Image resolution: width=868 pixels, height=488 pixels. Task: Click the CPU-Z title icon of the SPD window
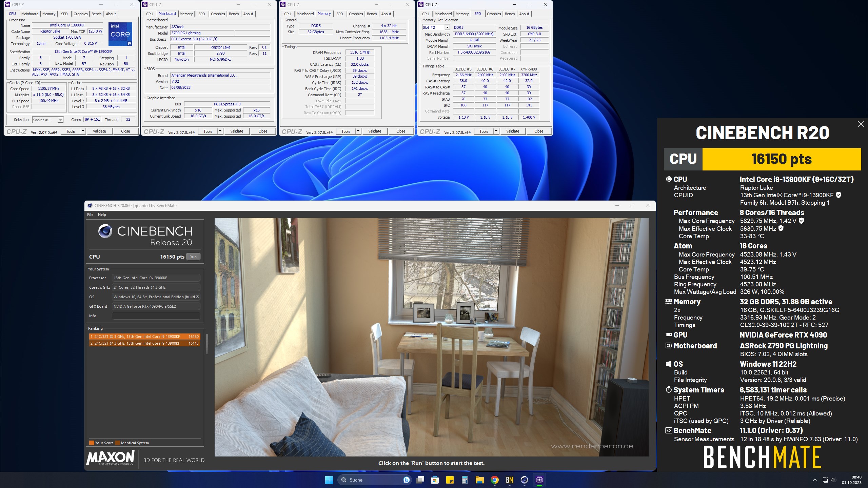click(421, 4)
